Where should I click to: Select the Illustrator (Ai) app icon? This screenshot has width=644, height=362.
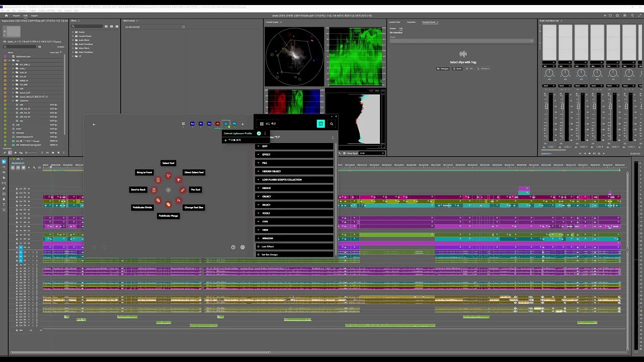[217, 124]
